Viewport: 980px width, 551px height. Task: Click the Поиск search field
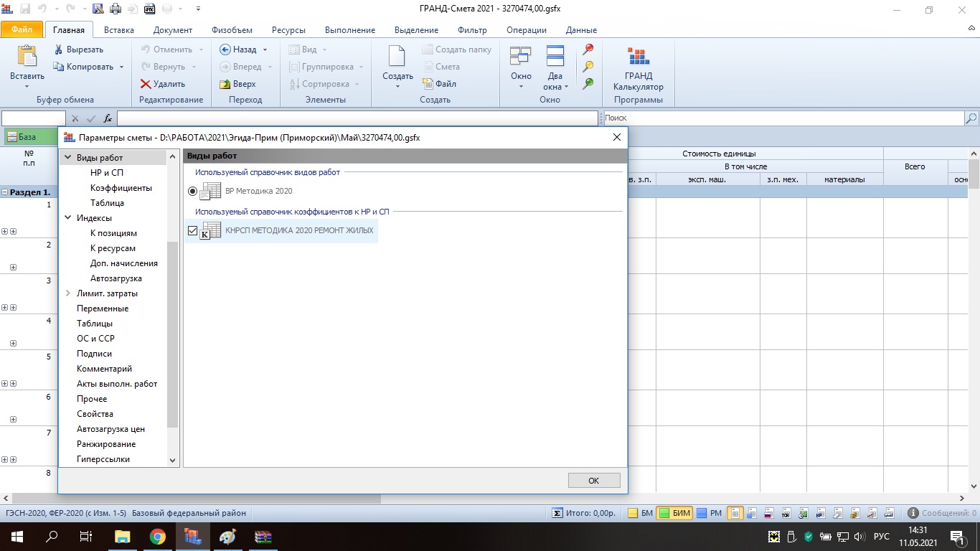click(783, 118)
